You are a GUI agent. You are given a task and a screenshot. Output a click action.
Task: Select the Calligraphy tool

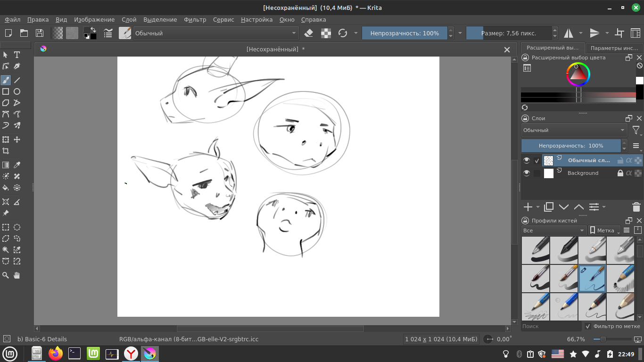(x=17, y=66)
